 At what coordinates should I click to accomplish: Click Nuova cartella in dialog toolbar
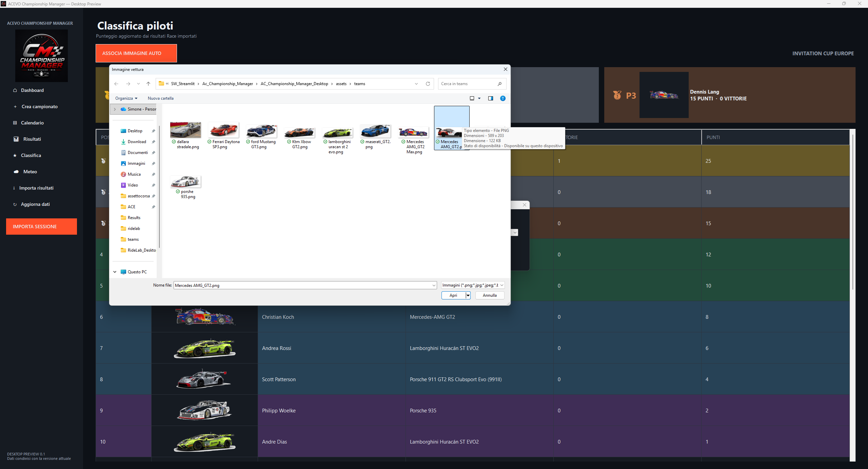(x=161, y=98)
